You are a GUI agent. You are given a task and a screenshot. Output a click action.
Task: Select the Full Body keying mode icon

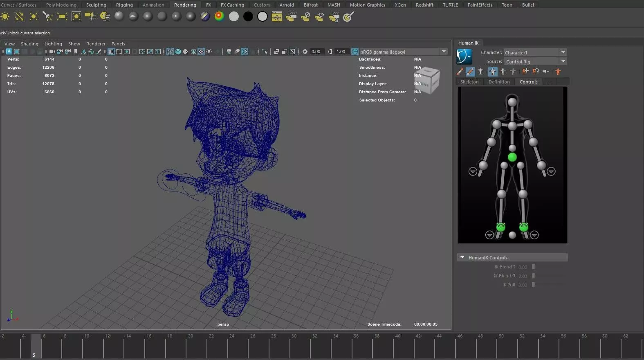[x=493, y=72]
